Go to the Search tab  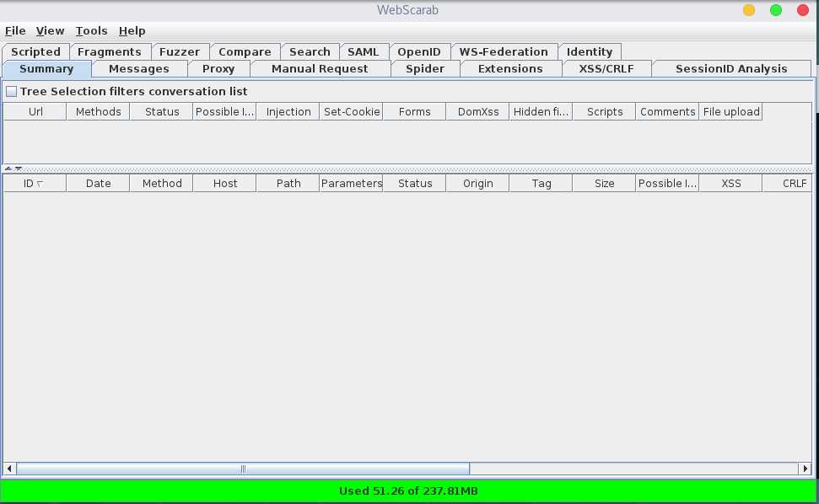[x=310, y=51]
